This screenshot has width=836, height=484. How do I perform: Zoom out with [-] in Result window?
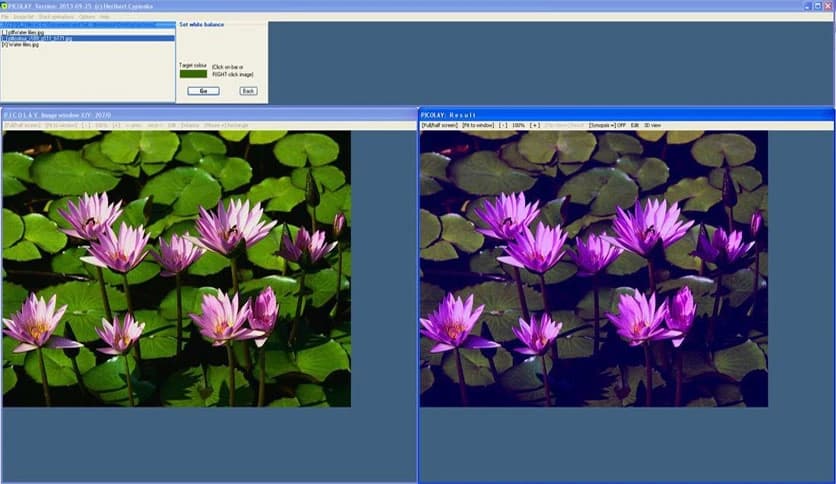(x=503, y=125)
